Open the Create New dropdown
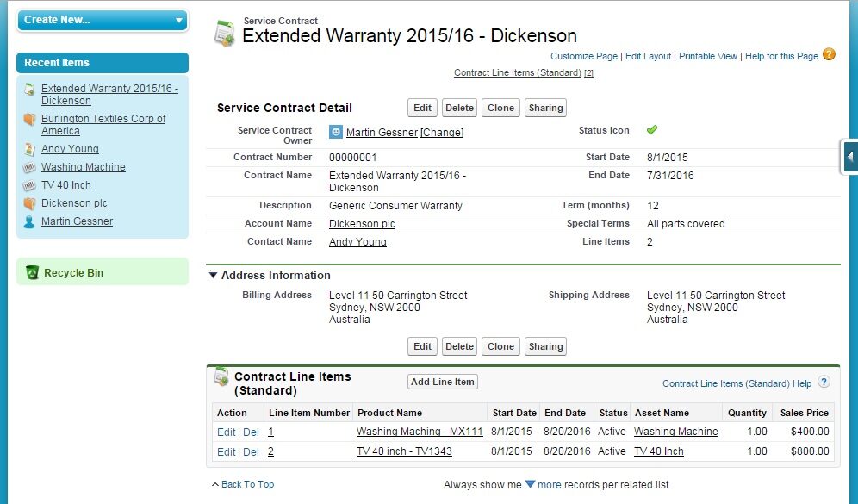The width and height of the screenshot is (858, 504). (102, 20)
